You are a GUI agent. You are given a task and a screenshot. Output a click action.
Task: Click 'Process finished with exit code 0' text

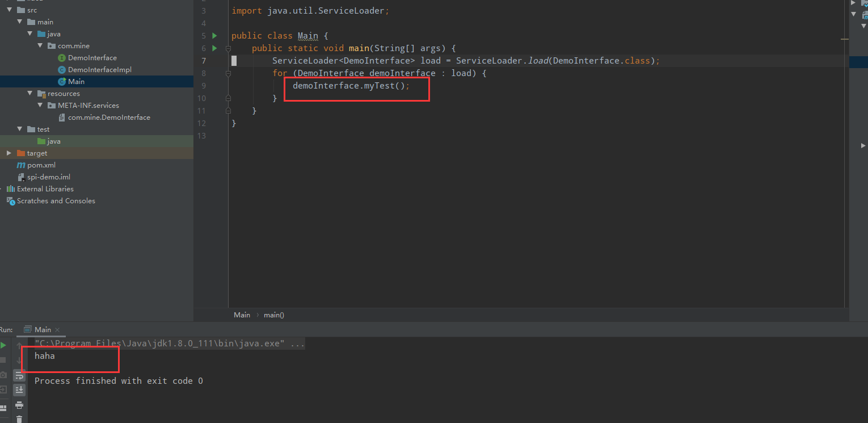point(119,381)
